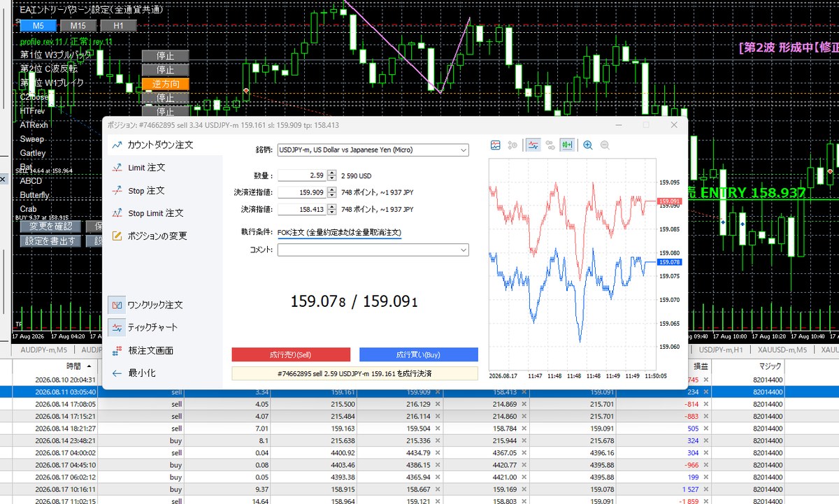
Task: Click the 決済指値 field showing 158.413
Action: pyautogui.click(x=302, y=209)
